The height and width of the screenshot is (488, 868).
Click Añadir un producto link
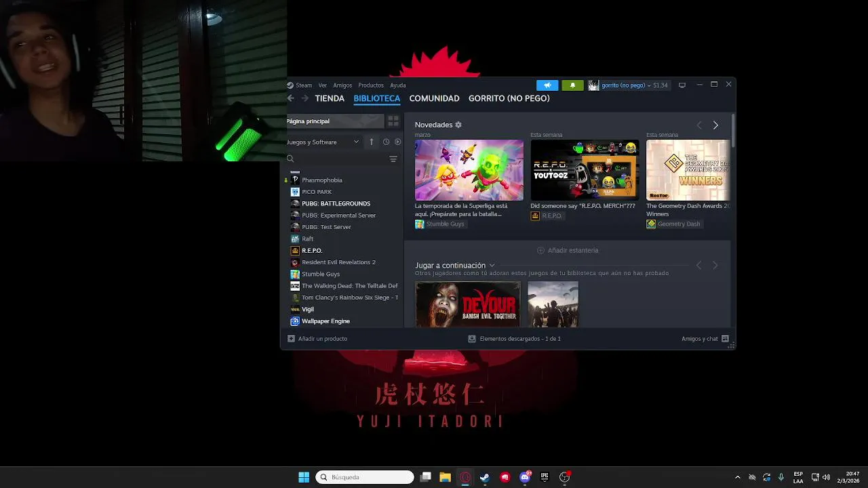[x=317, y=338]
